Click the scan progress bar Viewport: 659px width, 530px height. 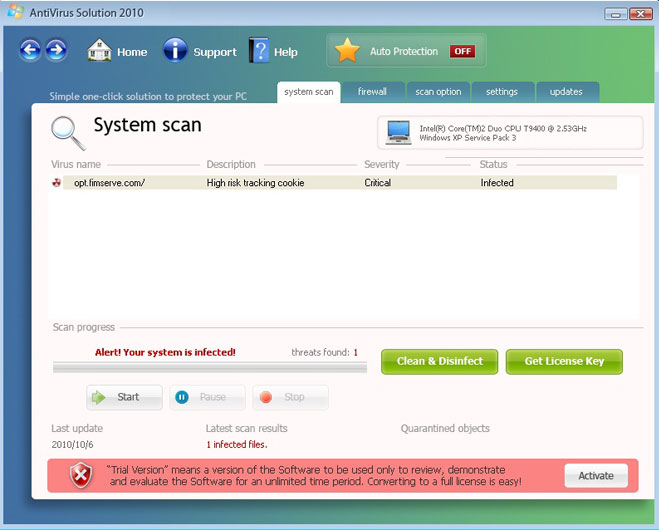pos(210,368)
